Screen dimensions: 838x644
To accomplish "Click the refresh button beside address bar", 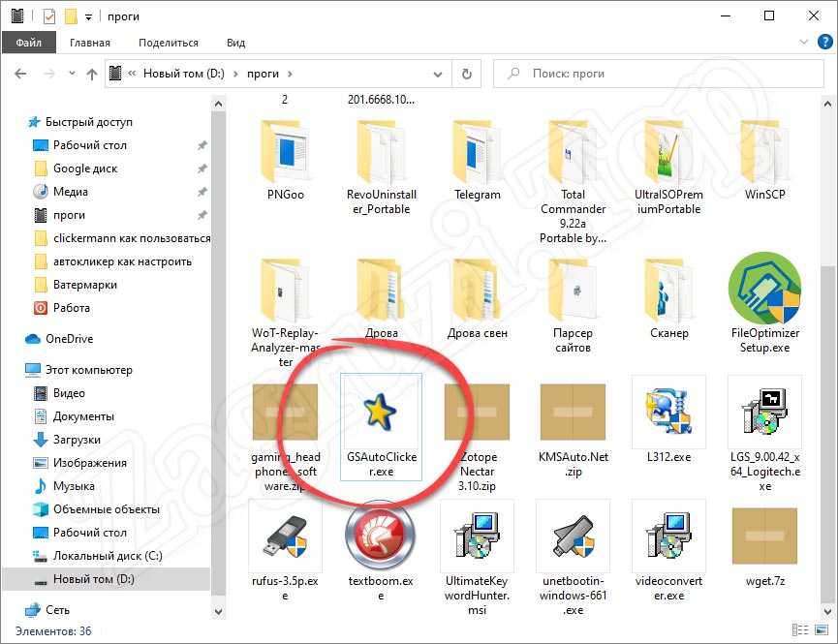I will 466,74.
